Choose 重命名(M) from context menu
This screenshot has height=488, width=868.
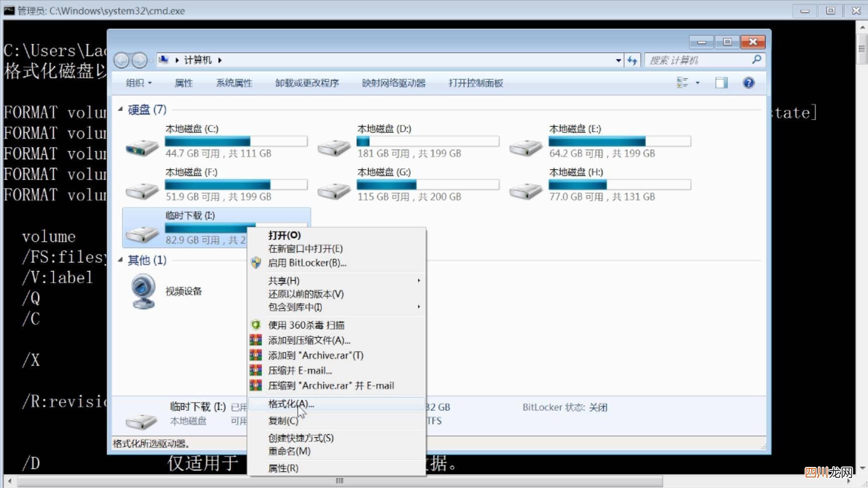pyautogui.click(x=289, y=451)
